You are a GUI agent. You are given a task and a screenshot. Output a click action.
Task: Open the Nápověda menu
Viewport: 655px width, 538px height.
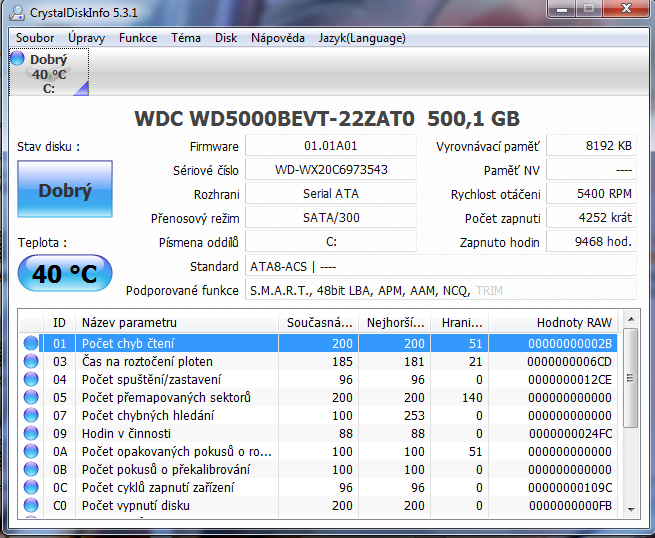click(x=278, y=38)
